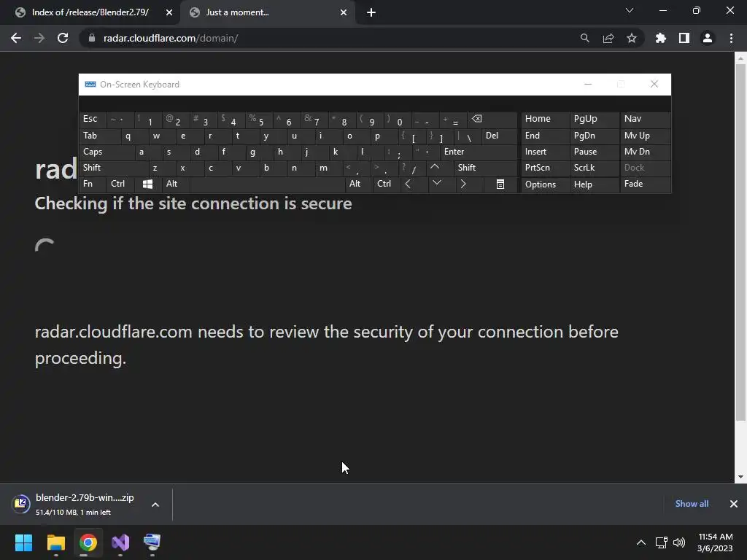Click the share page icon
This screenshot has height=560, width=747.
pyautogui.click(x=608, y=38)
